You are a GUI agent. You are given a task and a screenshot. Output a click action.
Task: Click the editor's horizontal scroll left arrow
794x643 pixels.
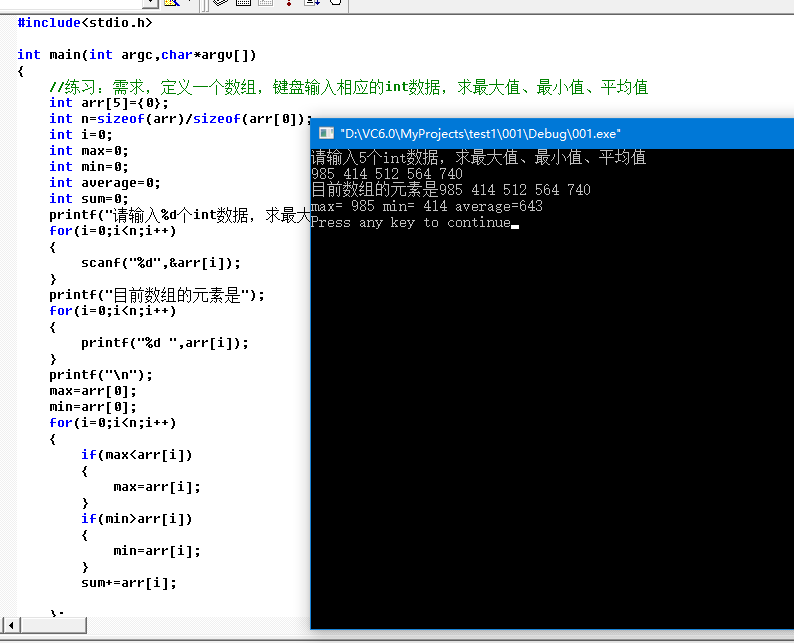[11, 625]
